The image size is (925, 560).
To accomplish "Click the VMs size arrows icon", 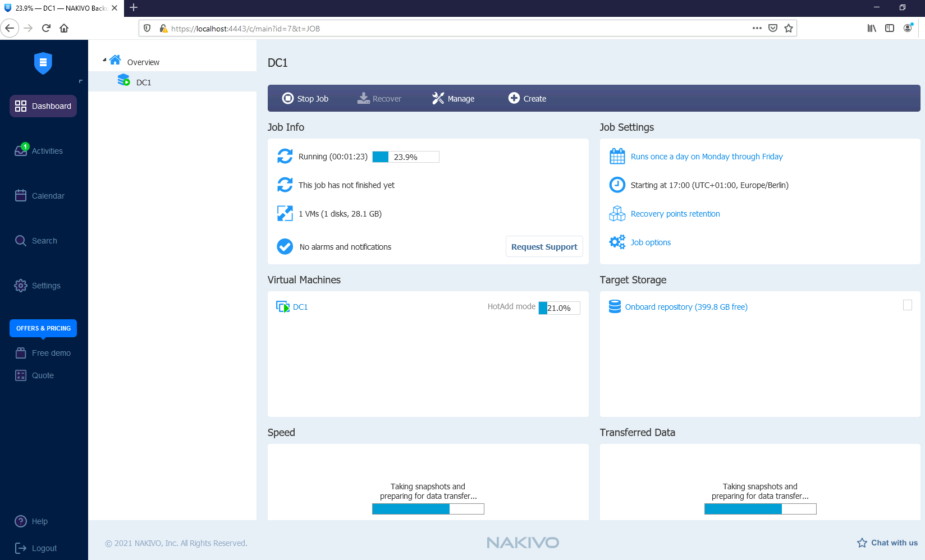I will tap(285, 213).
